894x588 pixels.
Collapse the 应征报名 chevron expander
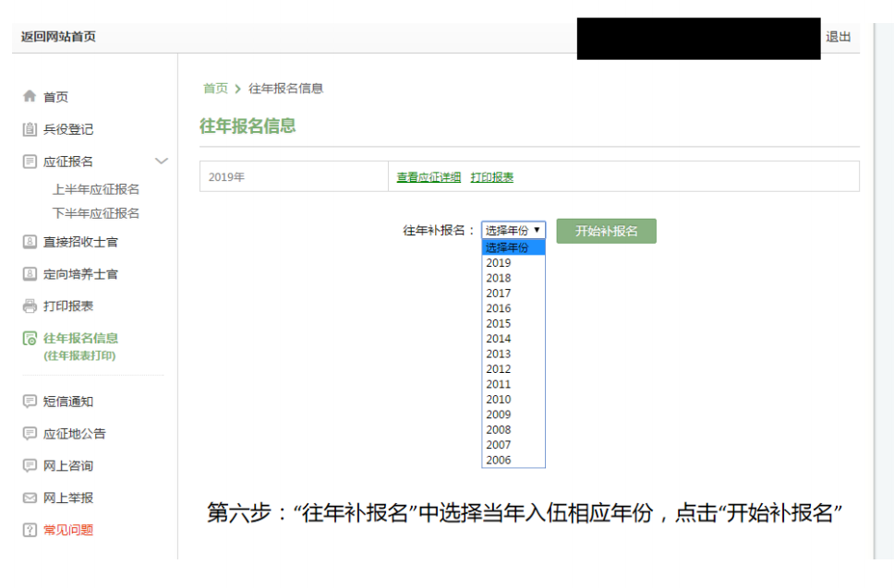tap(162, 162)
